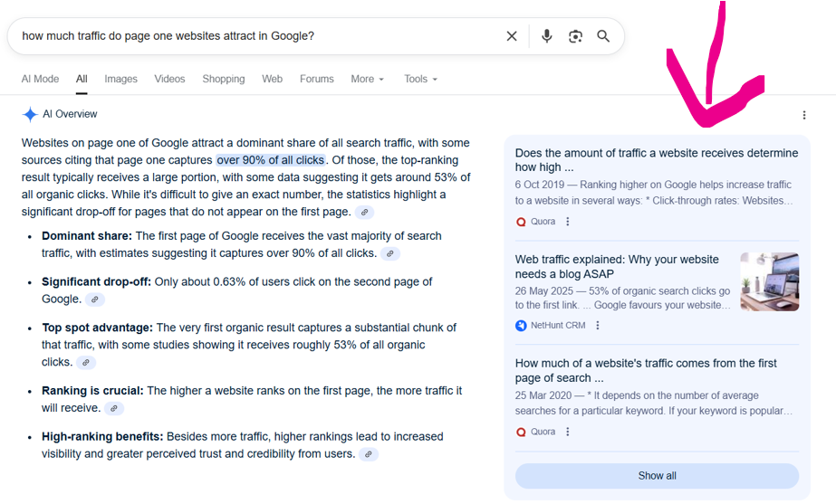Click 'High-ranking benefits:' bold text
Image resolution: width=836 pixels, height=504 pixels.
pyautogui.click(x=102, y=437)
